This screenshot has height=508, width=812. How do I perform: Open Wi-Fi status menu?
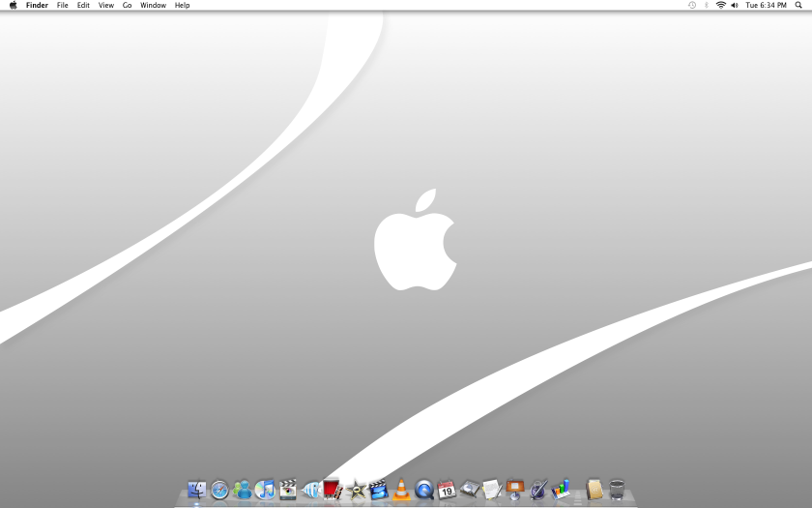point(720,5)
